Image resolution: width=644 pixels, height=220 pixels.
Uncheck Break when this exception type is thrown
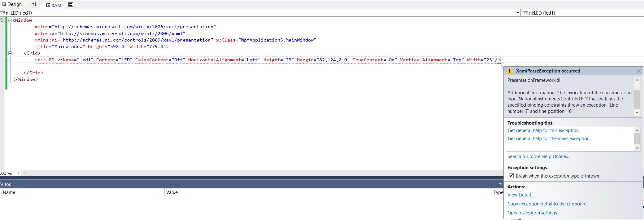pyautogui.click(x=511, y=176)
